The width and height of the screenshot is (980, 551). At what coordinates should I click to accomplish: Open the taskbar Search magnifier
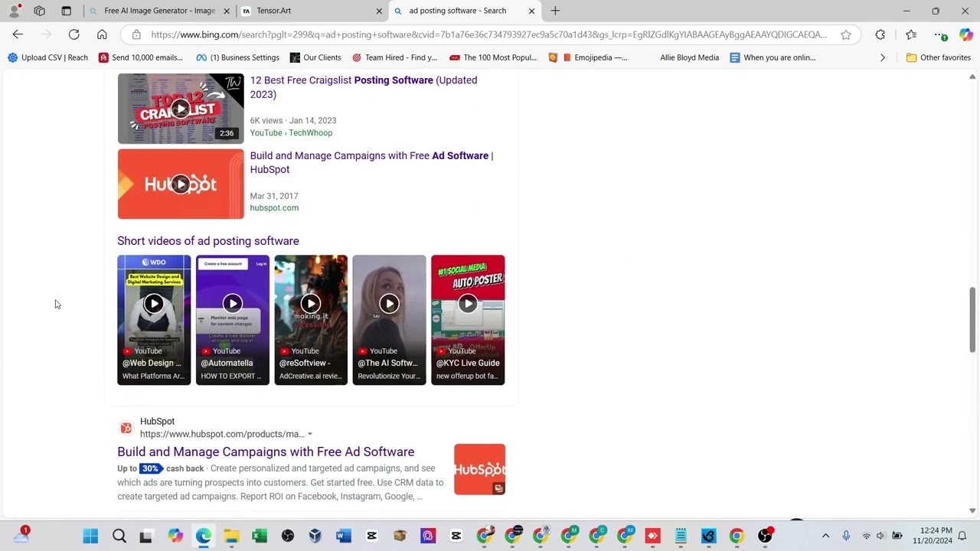pos(119,536)
